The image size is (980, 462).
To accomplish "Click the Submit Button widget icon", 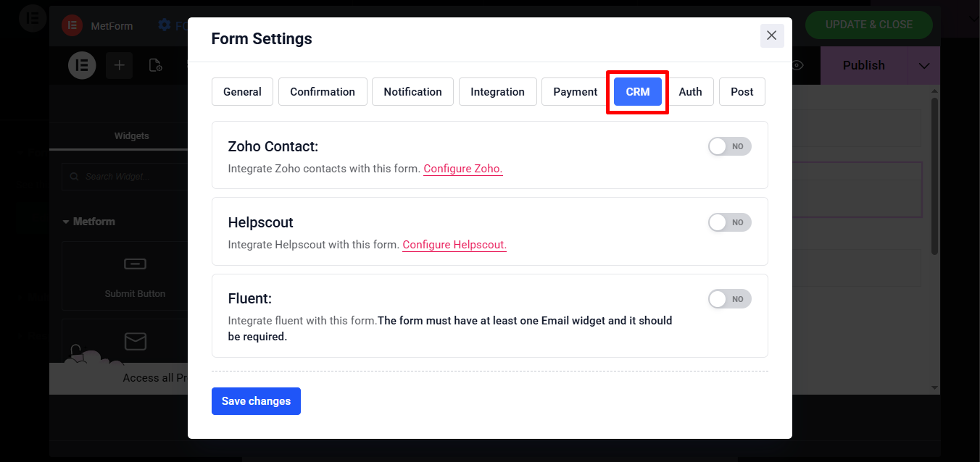I will [x=135, y=264].
